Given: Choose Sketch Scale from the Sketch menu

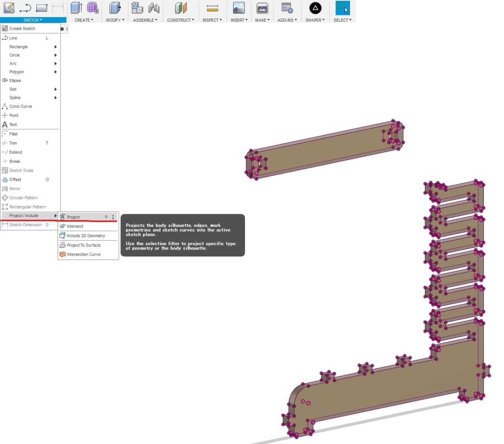Looking at the screenshot, I should [30, 171].
